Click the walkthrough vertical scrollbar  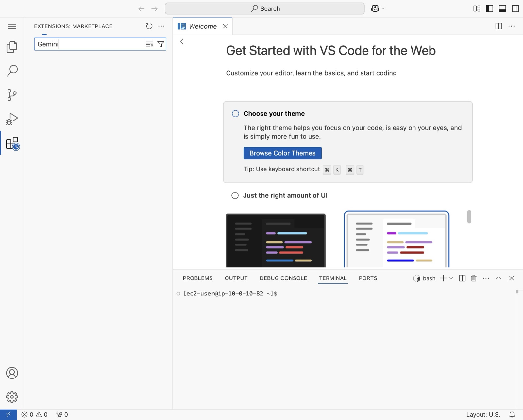click(469, 217)
